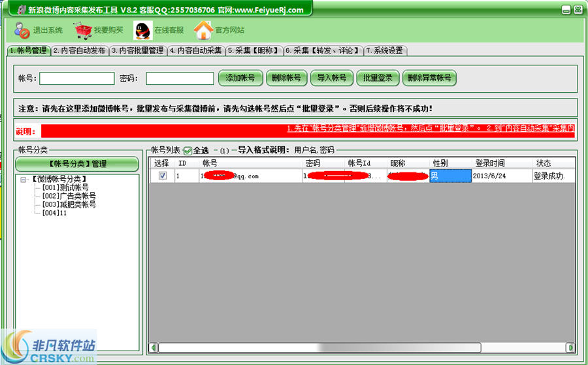Image resolution: width=588 pixels, height=365 pixels.
Task: Focus the 帐号 input field
Action: (77, 78)
